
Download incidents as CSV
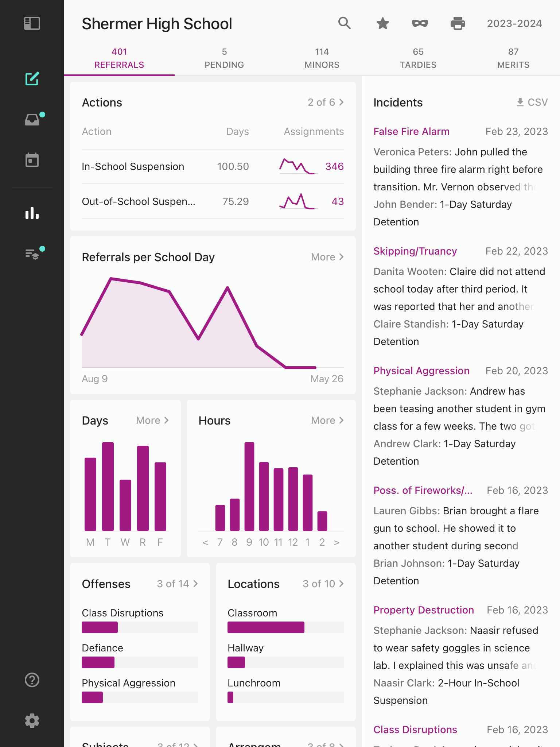click(531, 102)
